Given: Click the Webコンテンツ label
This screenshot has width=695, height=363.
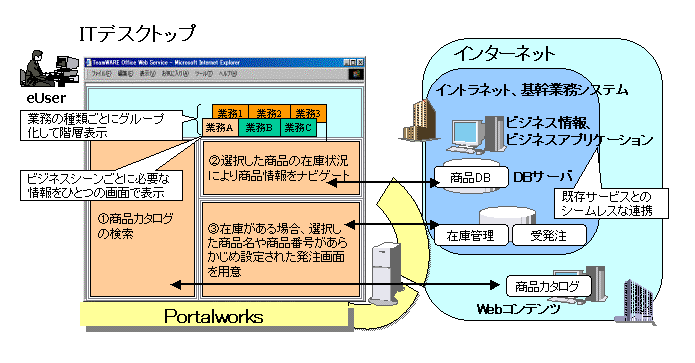Looking at the screenshot, I should pos(519,309).
